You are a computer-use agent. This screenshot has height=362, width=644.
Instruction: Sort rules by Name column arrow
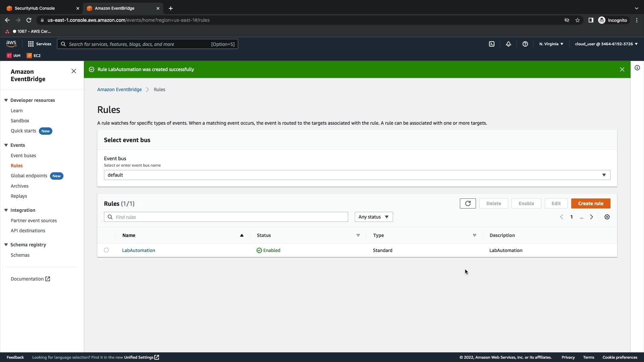click(241, 235)
